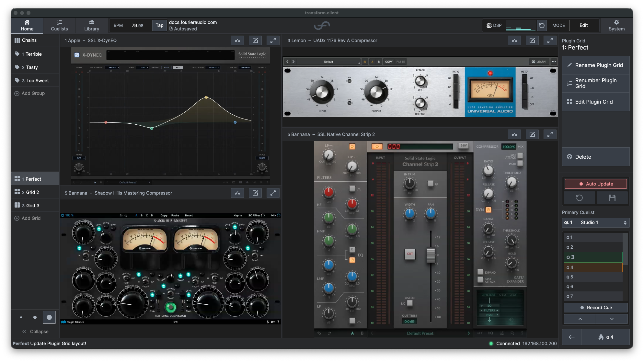Click the yellow EQ node in X-DynEQ graph
This screenshot has width=644, height=362.
pos(206,97)
